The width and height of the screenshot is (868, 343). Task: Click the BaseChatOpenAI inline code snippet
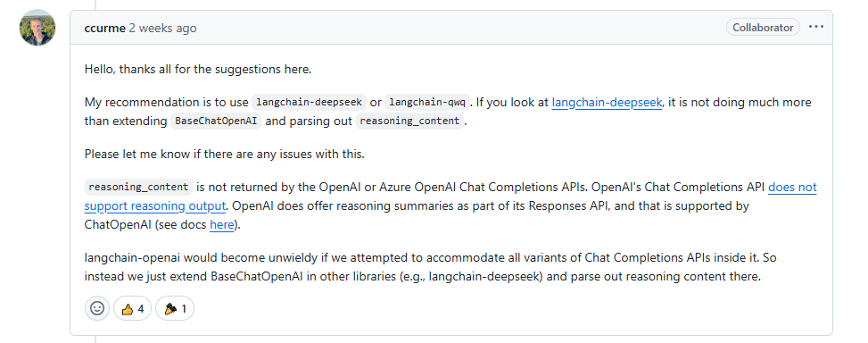tap(216, 121)
